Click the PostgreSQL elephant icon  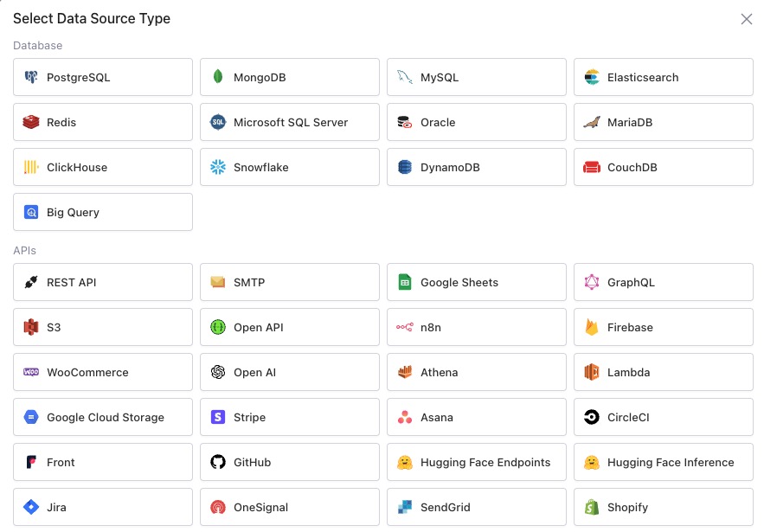click(31, 78)
